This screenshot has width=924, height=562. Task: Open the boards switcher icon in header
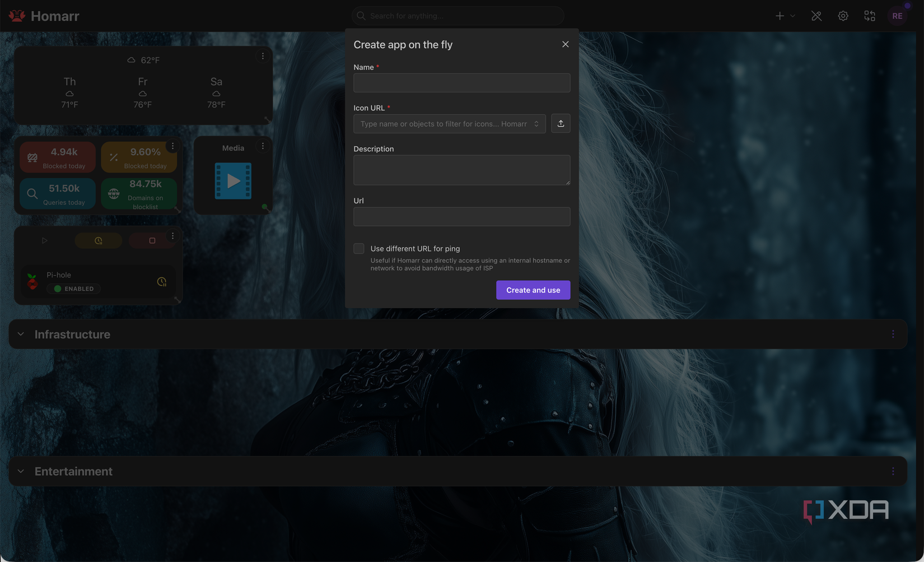coord(870,16)
